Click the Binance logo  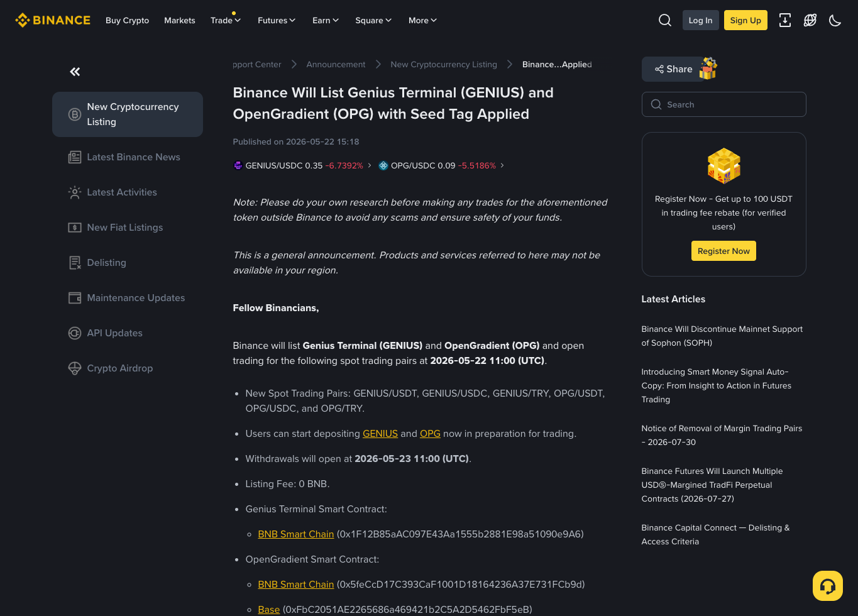(53, 20)
